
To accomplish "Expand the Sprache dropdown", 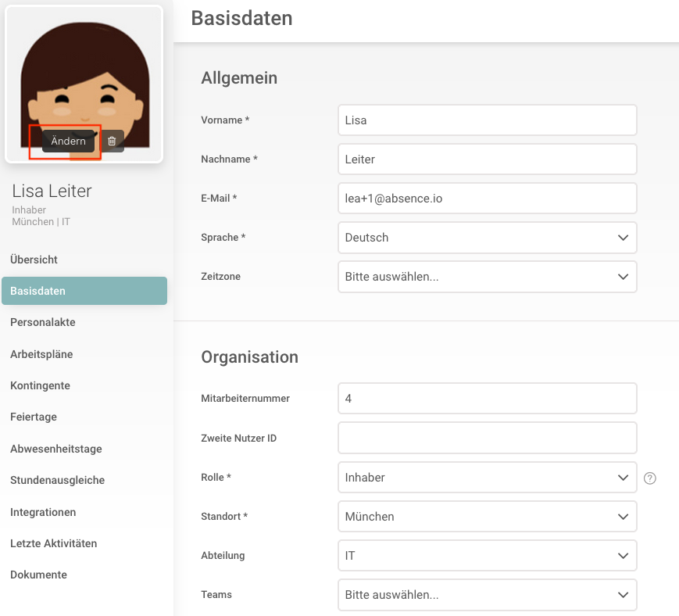I will [487, 238].
